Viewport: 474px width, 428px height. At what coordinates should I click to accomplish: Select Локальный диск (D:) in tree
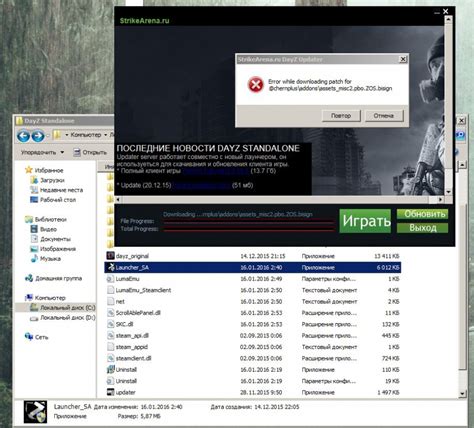click(x=63, y=318)
